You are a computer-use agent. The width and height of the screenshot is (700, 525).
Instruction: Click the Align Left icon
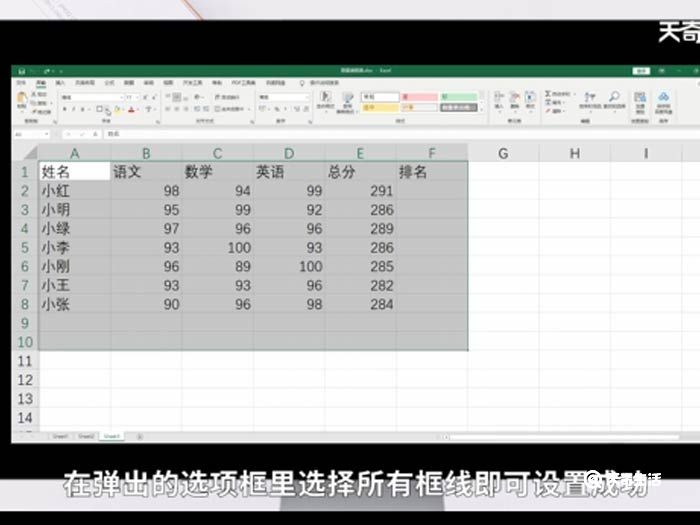[168, 109]
